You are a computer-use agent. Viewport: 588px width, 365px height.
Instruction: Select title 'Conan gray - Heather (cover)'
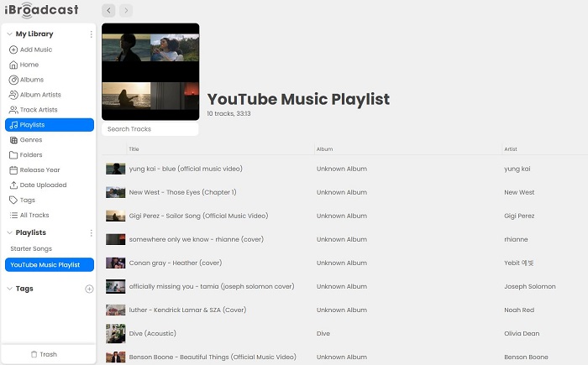[x=176, y=263]
